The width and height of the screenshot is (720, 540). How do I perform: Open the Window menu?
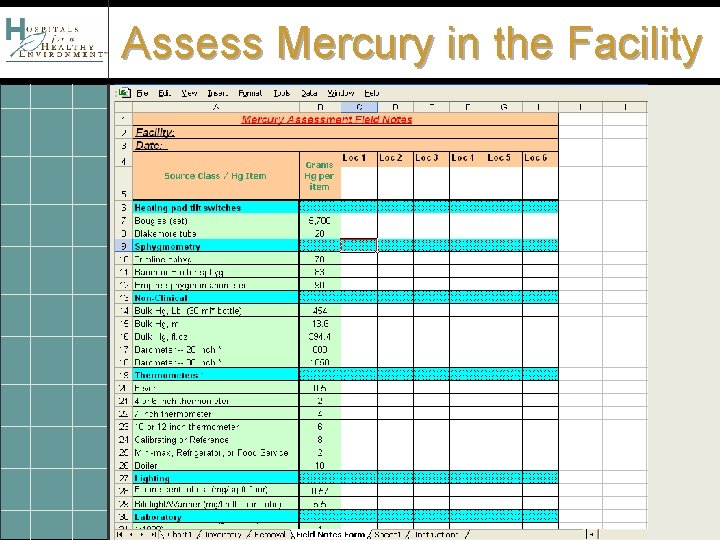341,93
